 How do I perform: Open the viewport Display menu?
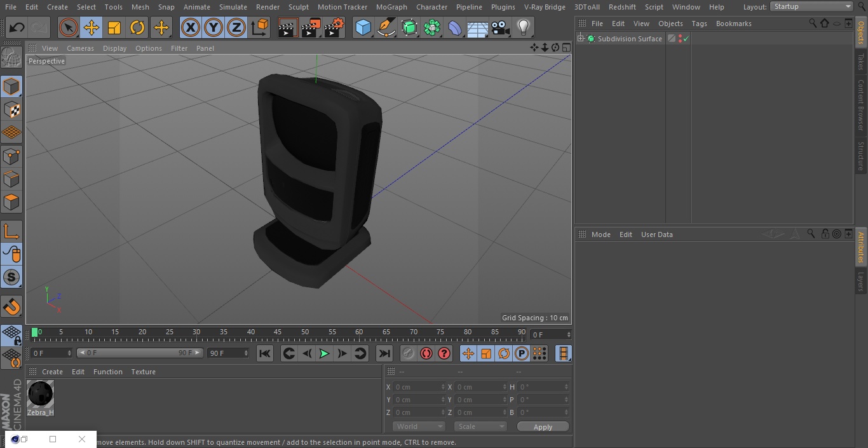click(114, 48)
